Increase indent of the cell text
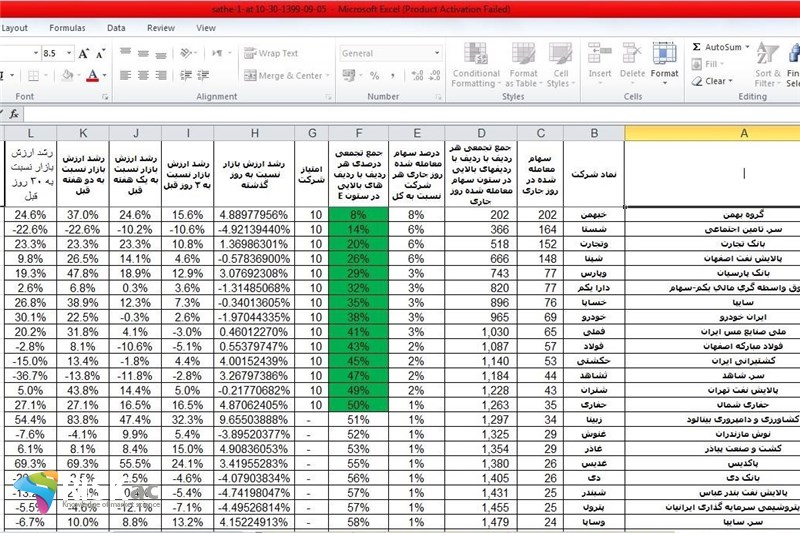Screen dimensions: 800x533 (203, 75)
